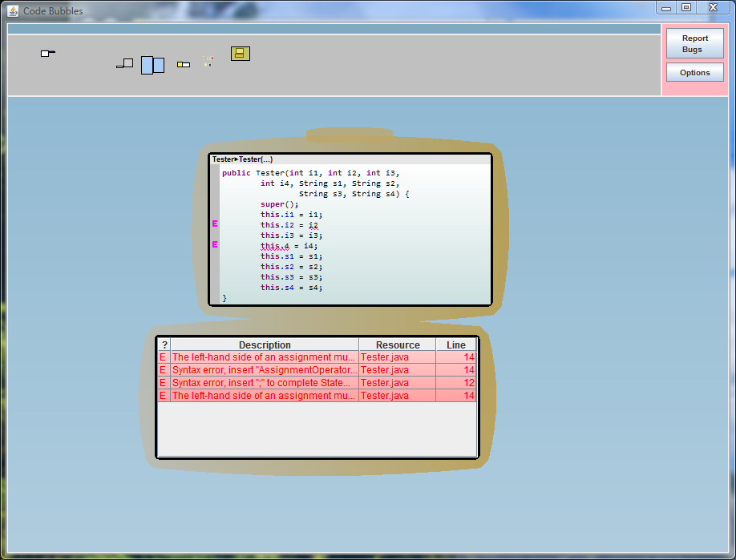Select the small yellow-and-white bubble in overview
Viewport: 736px width, 560px height.
tap(184, 65)
